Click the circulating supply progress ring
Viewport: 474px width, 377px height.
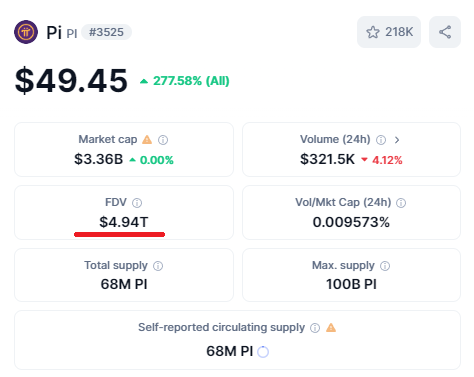click(x=263, y=352)
